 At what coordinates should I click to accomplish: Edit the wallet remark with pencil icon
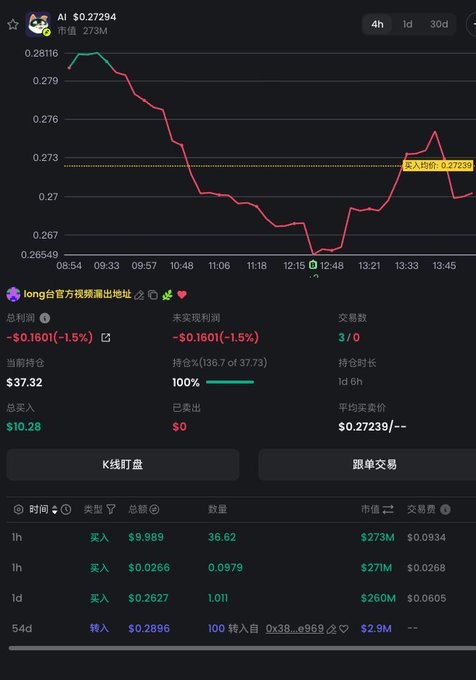tap(139, 295)
